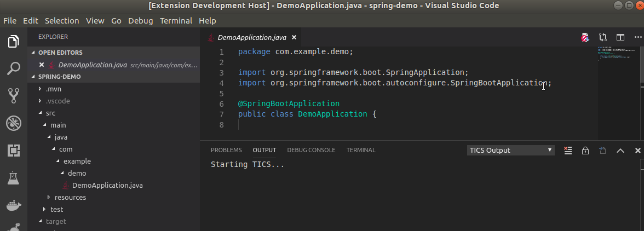
Task: Click the open changes compare icon
Action: click(x=602, y=37)
